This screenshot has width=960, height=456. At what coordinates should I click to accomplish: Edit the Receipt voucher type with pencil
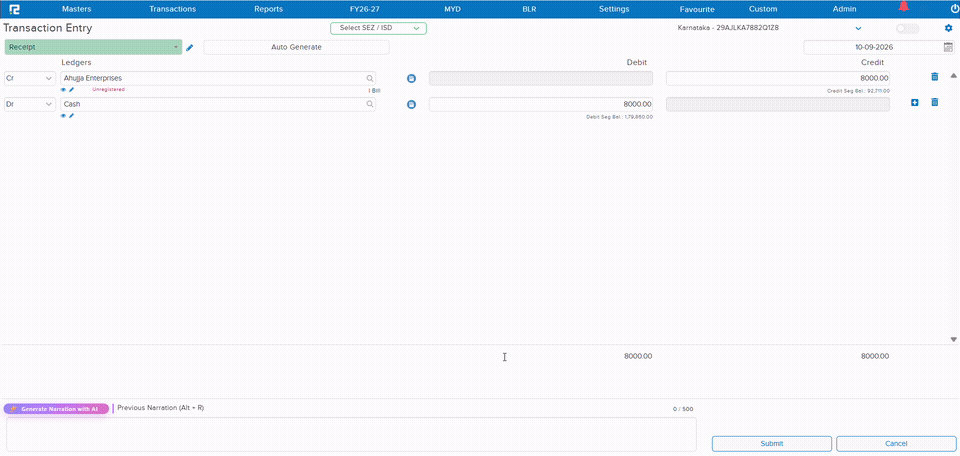(x=190, y=48)
